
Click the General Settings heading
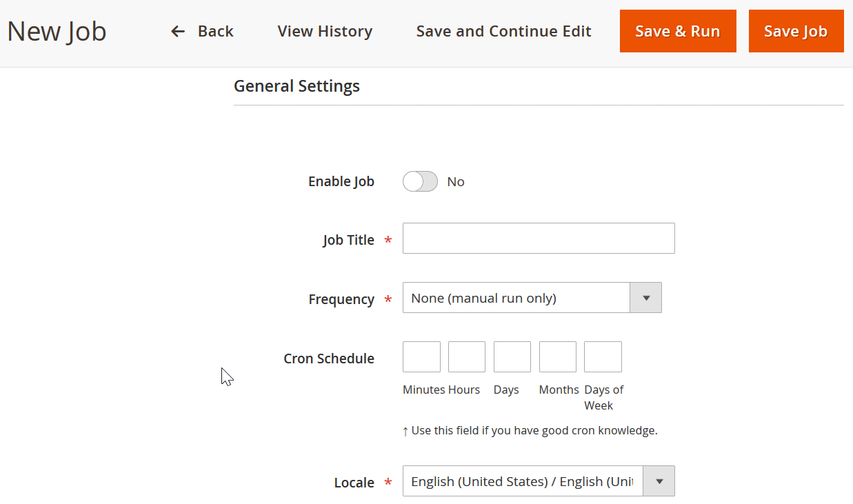pyautogui.click(x=297, y=86)
